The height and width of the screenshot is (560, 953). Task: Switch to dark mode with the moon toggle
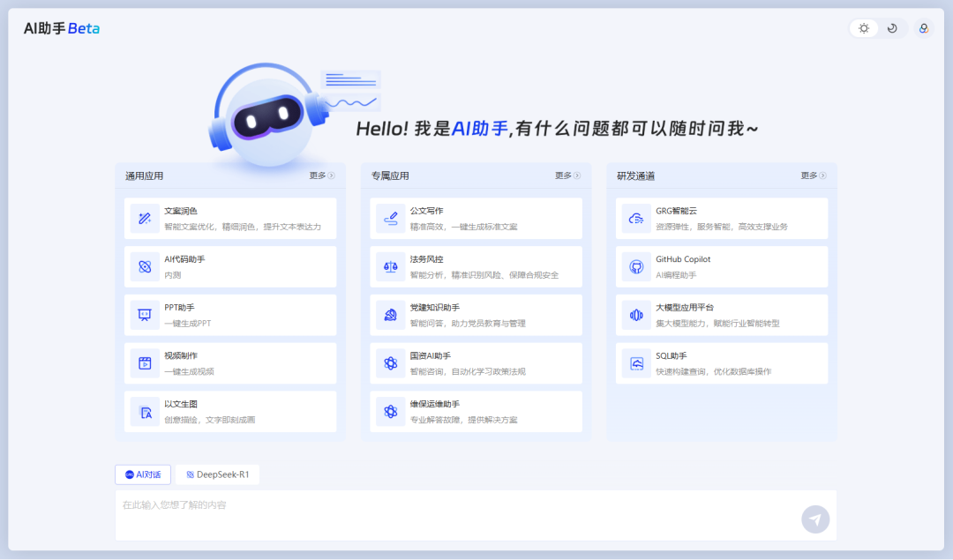point(892,28)
